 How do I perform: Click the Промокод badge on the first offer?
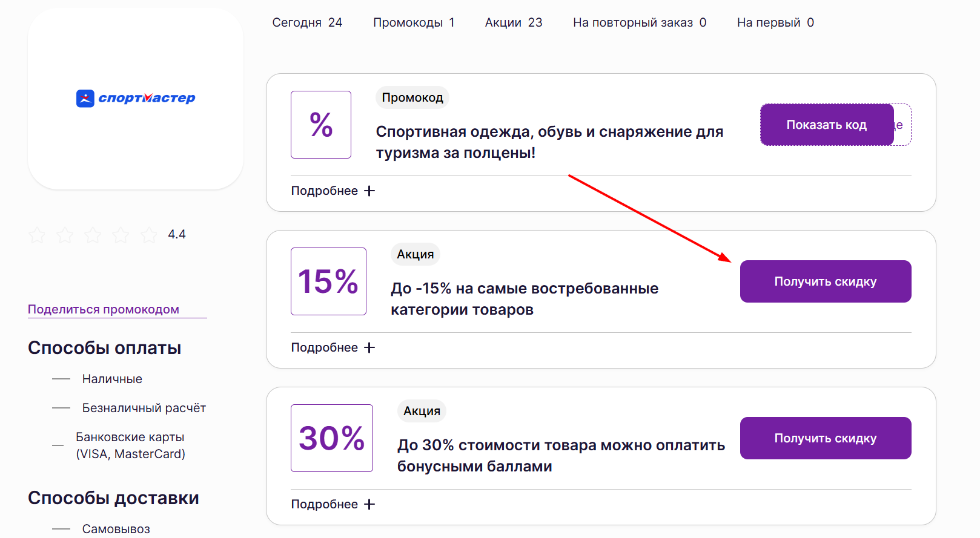pyautogui.click(x=412, y=97)
